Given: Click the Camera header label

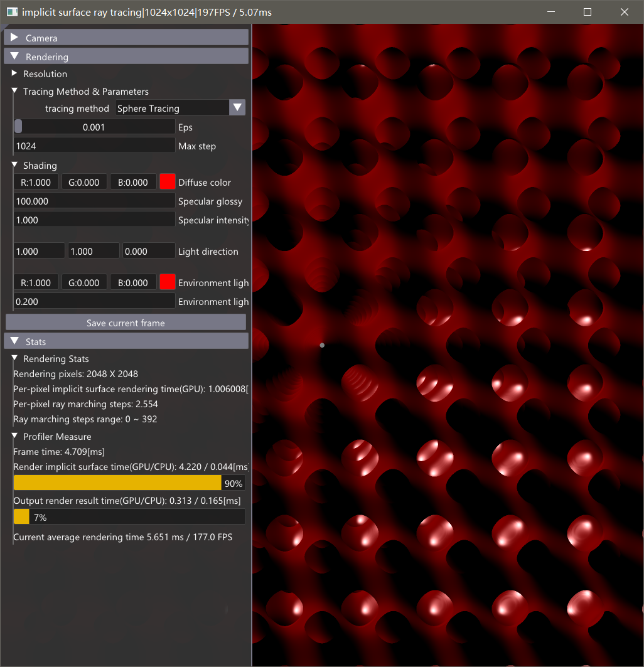Looking at the screenshot, I should 41,38.
